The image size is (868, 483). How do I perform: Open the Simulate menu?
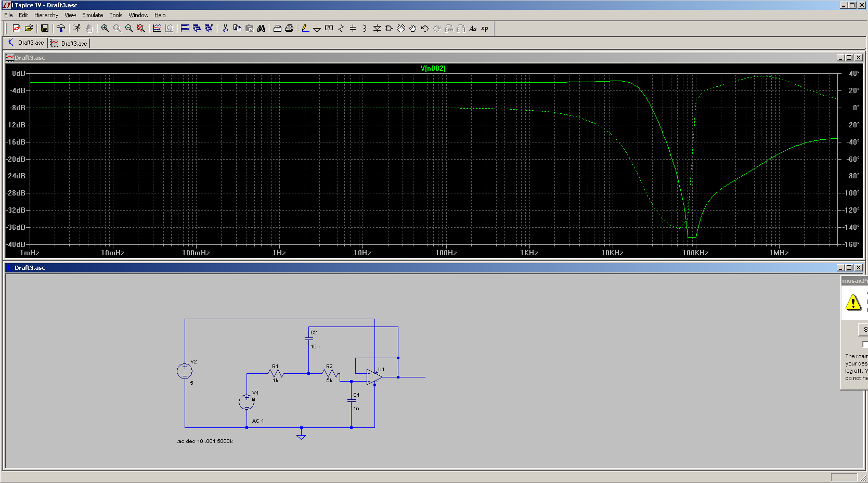click(x=93, y=15)
